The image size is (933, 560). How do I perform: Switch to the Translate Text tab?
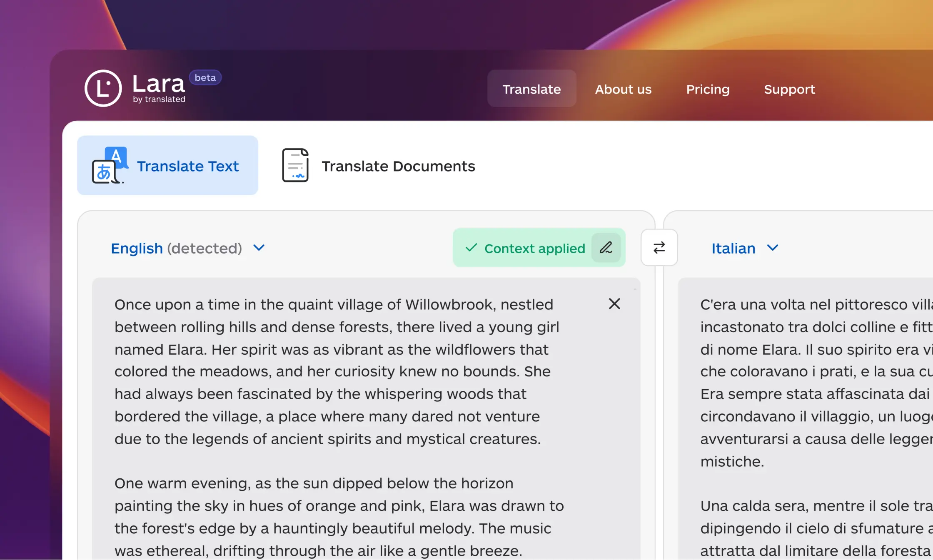pyautogui.click(x=187, y=166)
